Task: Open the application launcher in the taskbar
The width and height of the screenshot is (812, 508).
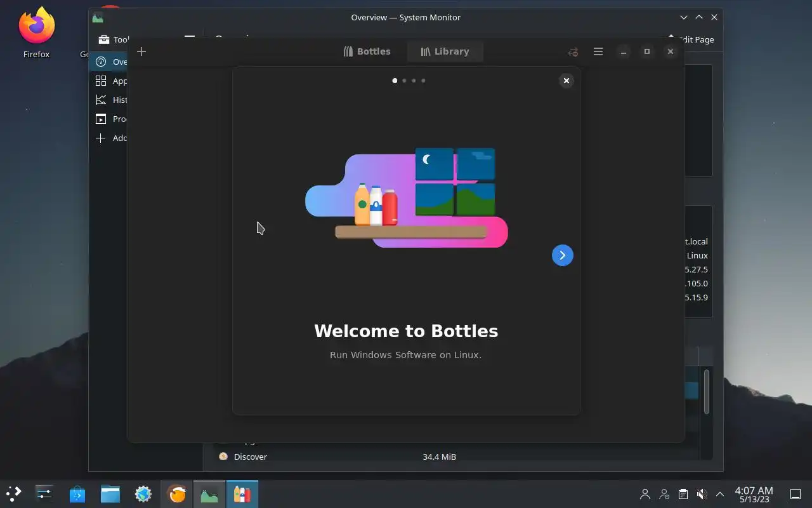Action: (x=14, y=493)
